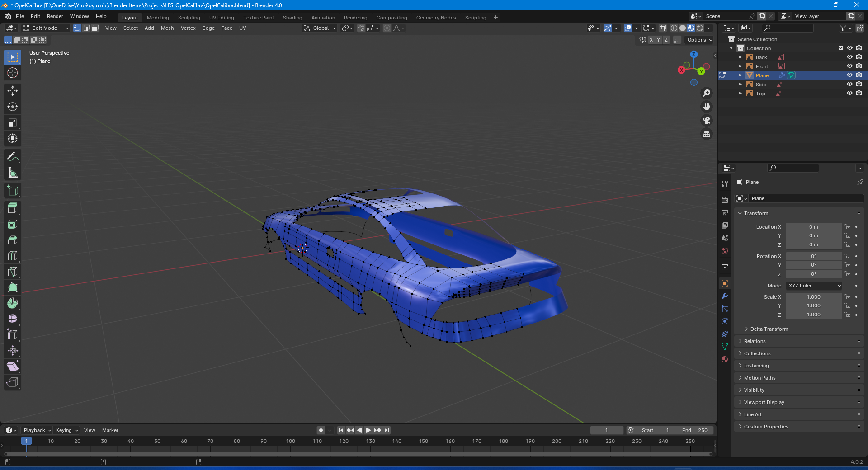The width and height of the screenshot is (868, 470).
Task: Click the viewport zoom magnifier icon
Action: coord(707,93)
